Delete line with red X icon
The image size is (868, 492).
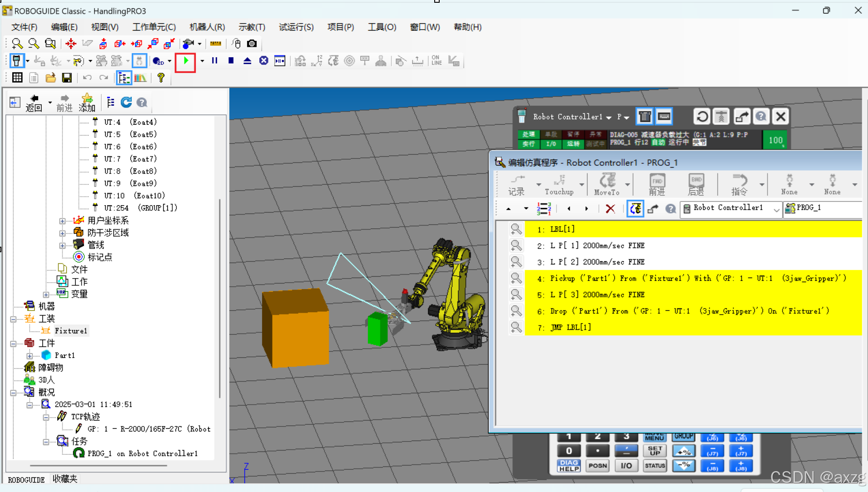[610, 209]
